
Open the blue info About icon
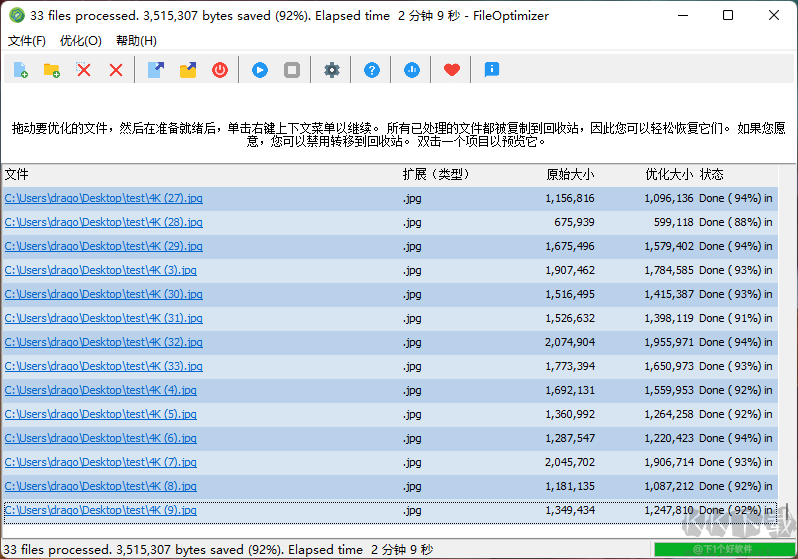pos(492,70)
